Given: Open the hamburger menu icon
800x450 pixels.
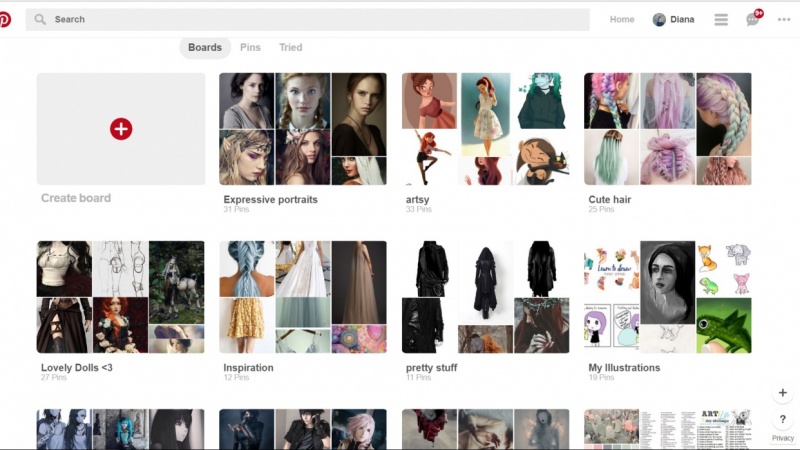Looking at the screenshot, I should [x=721, y=19].
